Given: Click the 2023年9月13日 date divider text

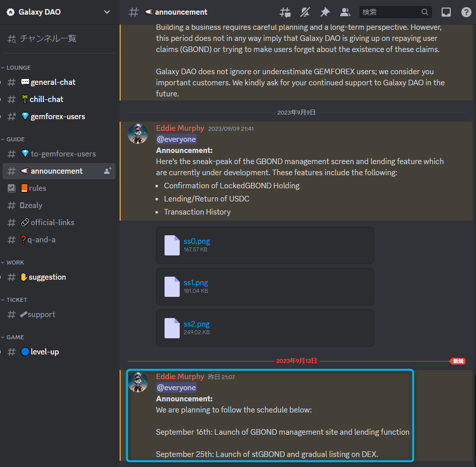Looking at the screenshot, I should coord(296,361).
